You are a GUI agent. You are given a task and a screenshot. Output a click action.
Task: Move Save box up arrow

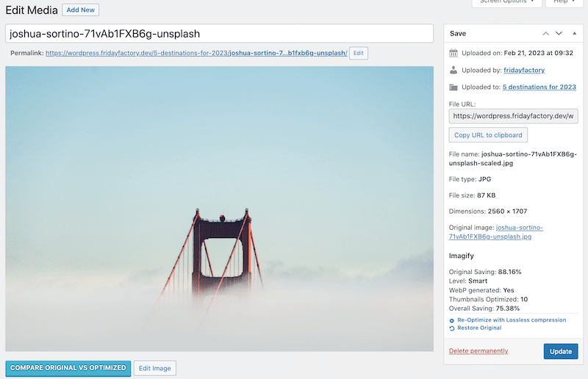[545, 34]
